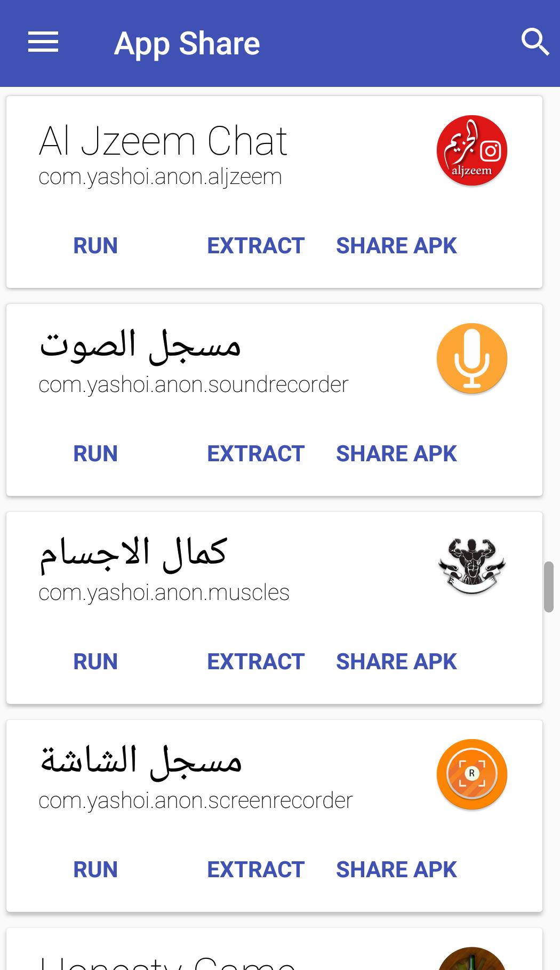Share APK of the muscles app
Image resolution: width=560 pixels, height=970 pixels.
tap(396, 662)
